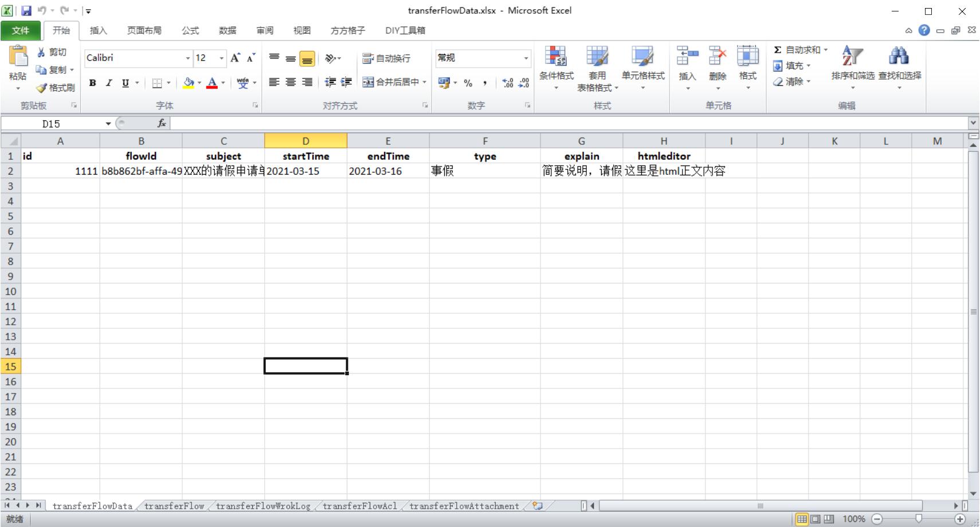Image resolution: width=980 pixels, height=527 pixels.
Task: Toggle Bold formatting
Action: coord(92,83)
